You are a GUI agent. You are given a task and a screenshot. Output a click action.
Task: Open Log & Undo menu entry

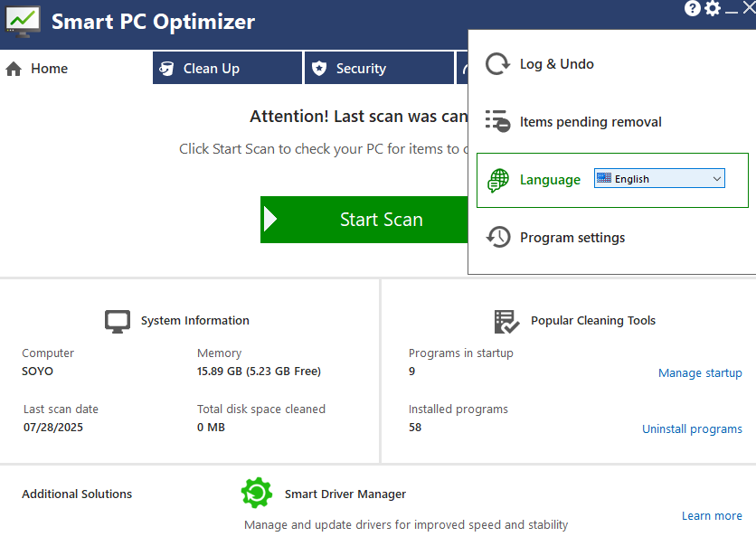(x=612, y=64)
